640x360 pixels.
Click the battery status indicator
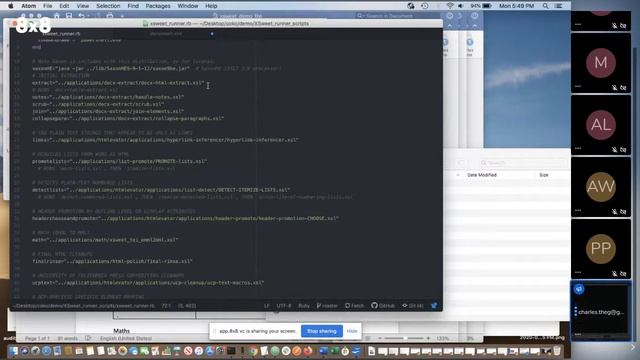point(481,6)
